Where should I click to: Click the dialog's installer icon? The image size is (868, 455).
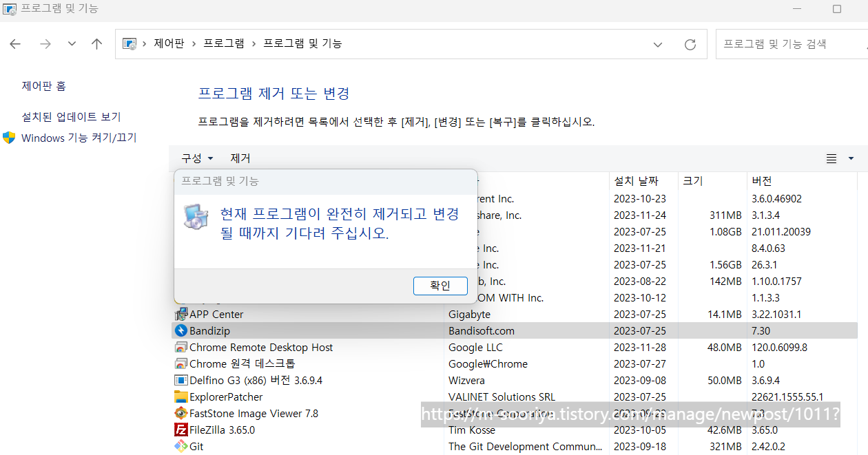196,217
